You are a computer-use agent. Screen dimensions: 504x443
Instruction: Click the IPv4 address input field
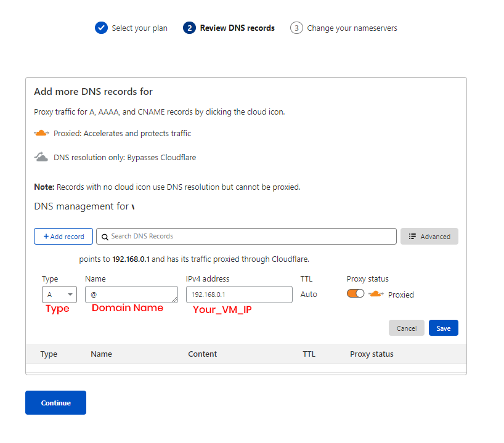[239, 295]
